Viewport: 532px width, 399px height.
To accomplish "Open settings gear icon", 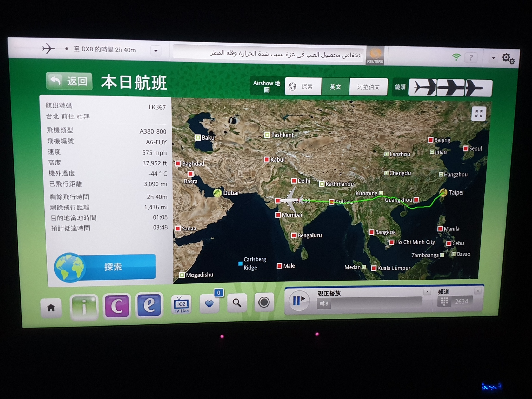I will 508,59.
